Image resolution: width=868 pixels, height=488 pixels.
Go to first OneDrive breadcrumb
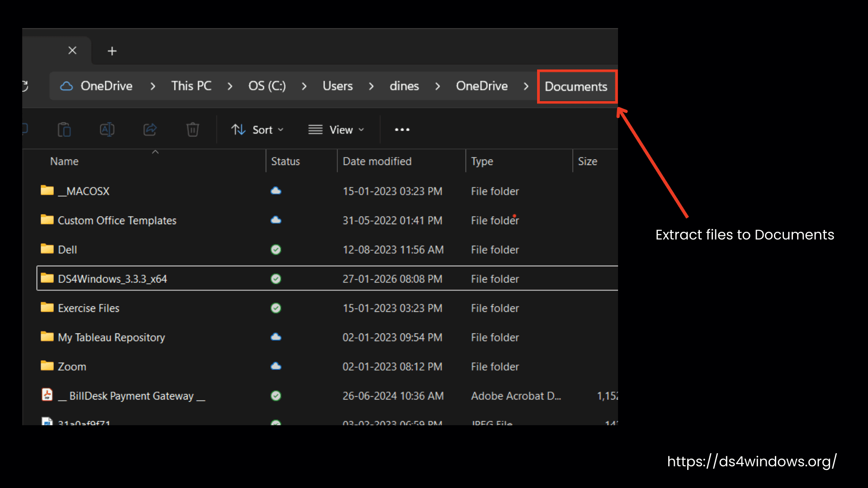pos(107,86)
